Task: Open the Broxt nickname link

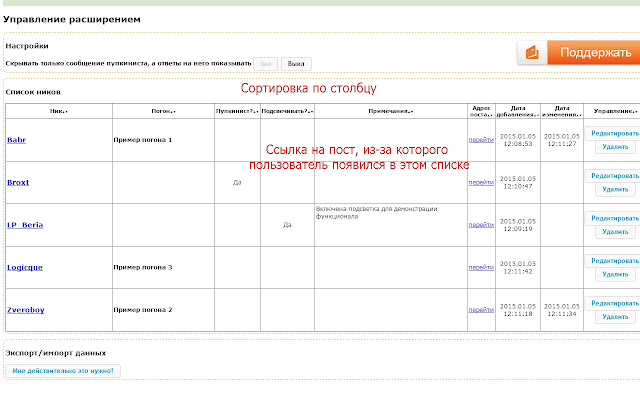Action: pyautogui.click(x=18, y=183)
